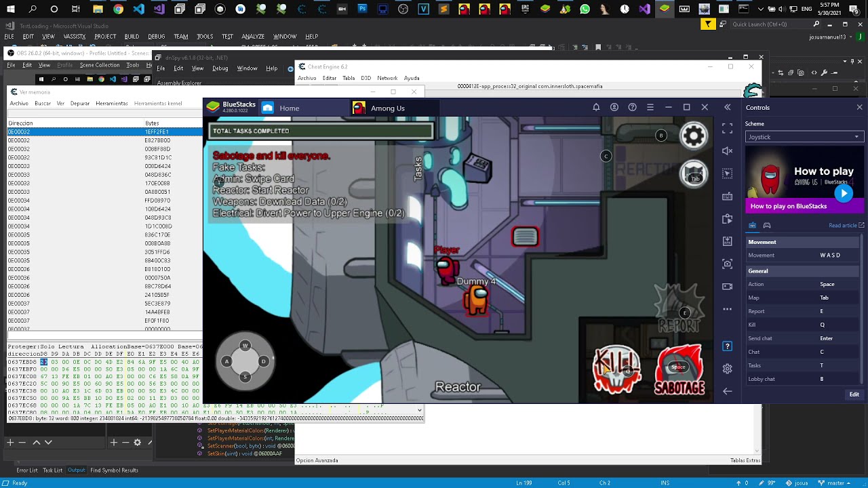
Task: Switch to keyboard controls tab icon
Action: 753,225
